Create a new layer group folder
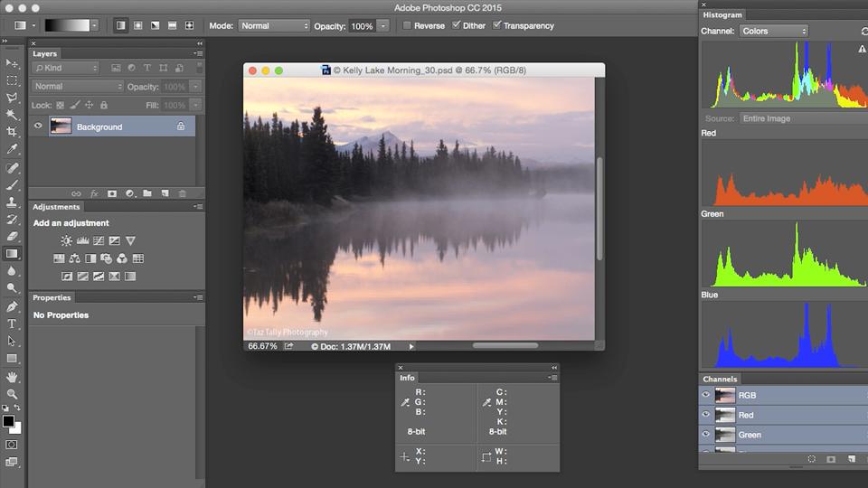Image resolution: width=868 pixels, height=488 pixels. coord(147,193)
